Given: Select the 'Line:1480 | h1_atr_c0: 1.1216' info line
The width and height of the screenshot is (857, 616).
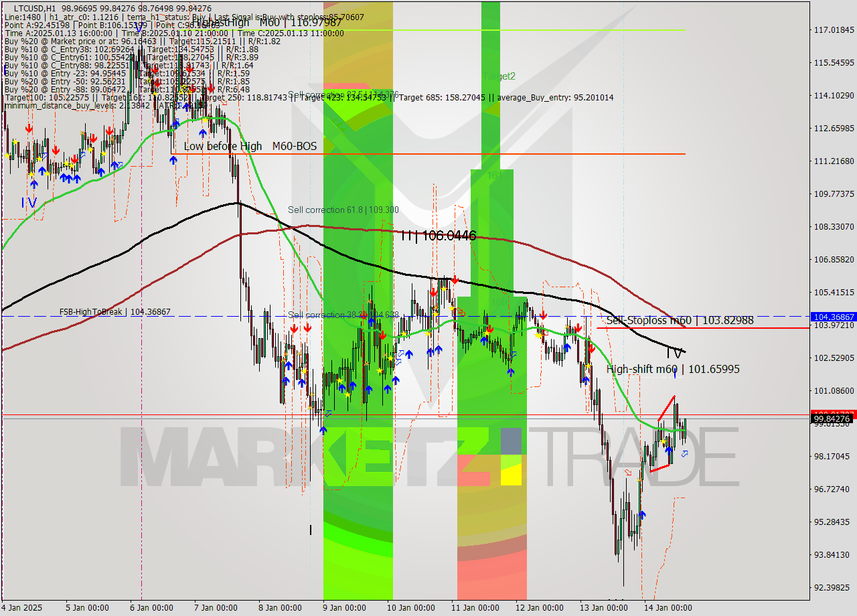Looking at the screenshot, I should click(184, 17).
